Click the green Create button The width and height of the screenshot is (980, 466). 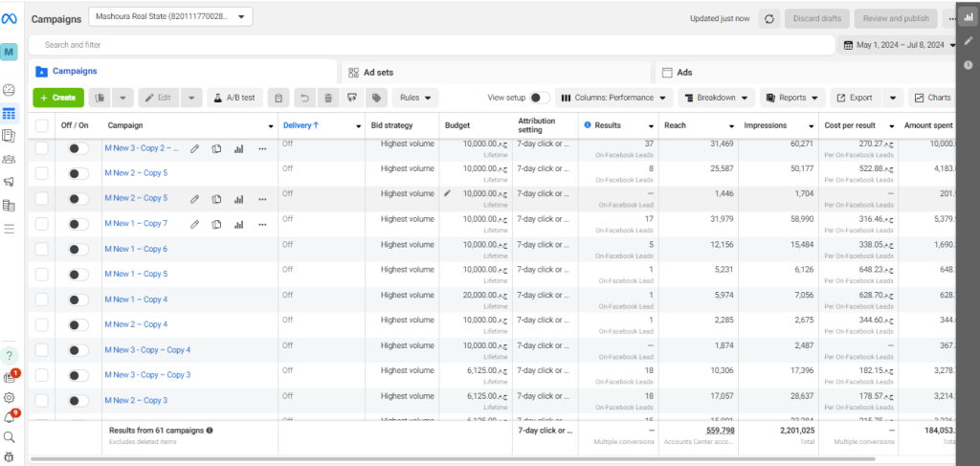pyautogui.click(x=57, y=98)
